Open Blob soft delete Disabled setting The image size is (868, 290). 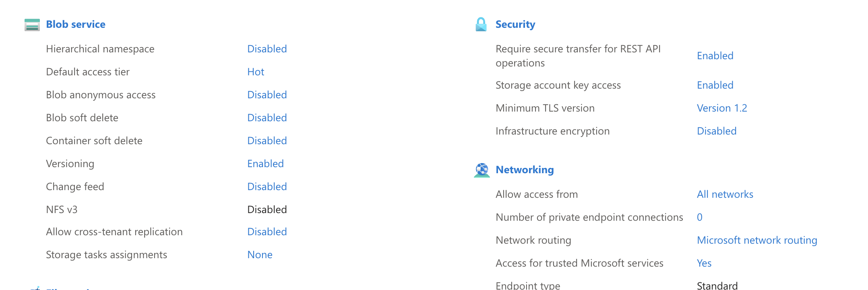tap(267, 118)
